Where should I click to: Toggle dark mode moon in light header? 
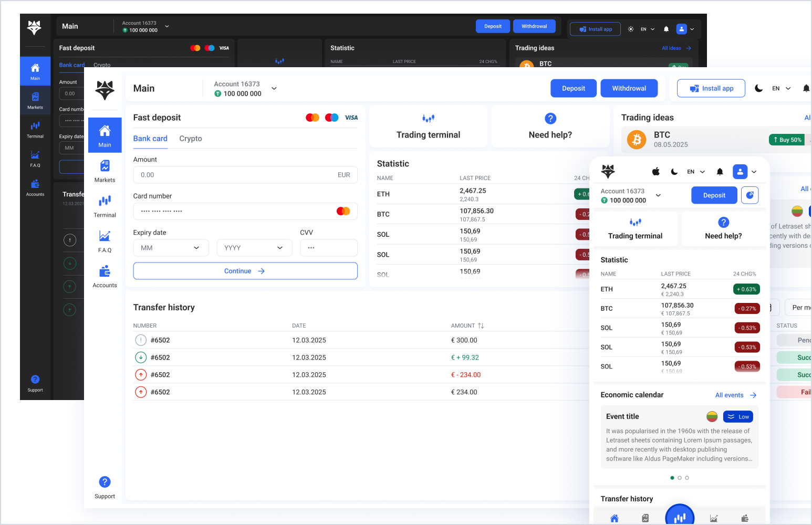coord(758,88)
